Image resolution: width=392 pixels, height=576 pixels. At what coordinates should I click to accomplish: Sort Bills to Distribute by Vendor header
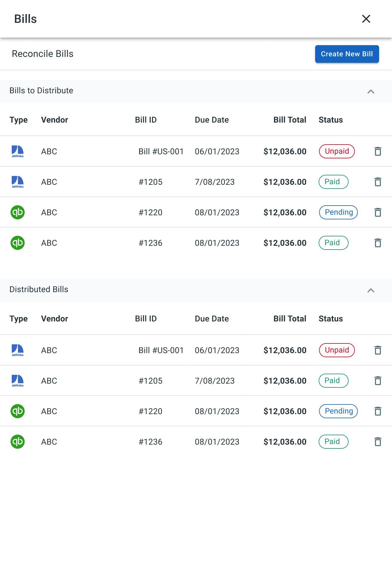coord(55,120)
